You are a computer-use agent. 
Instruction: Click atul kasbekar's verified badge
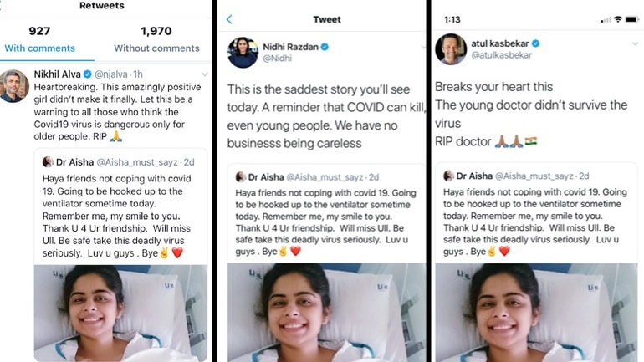click(x=535, y=43)
